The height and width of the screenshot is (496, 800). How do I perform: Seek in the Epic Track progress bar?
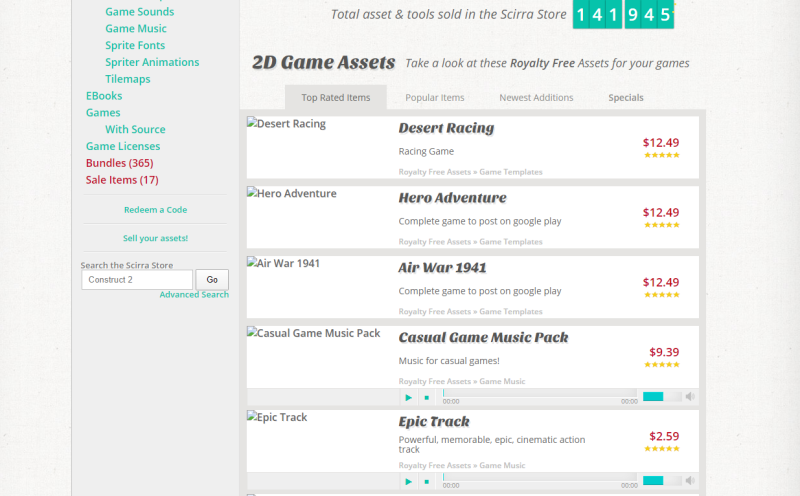[x=540, y=477]
